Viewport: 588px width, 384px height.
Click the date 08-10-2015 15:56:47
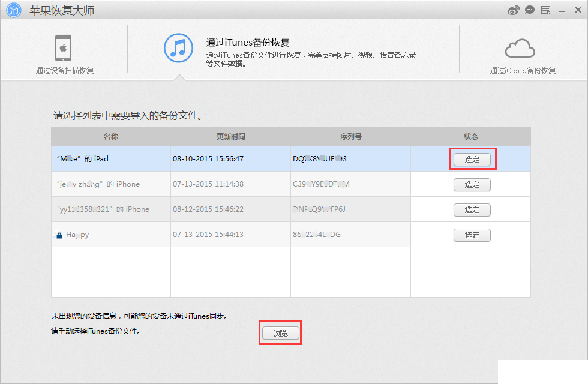pyautogui.click(x=208, y=159)
